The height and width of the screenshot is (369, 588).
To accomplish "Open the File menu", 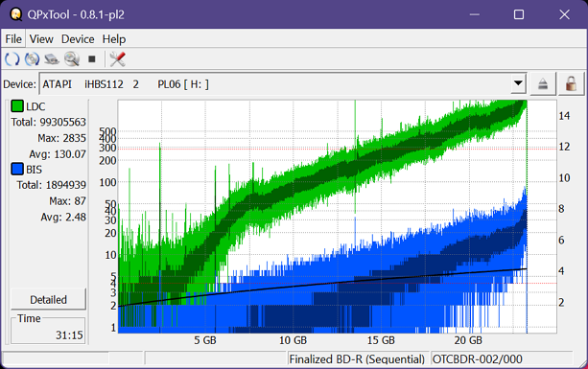I will click(x=13, y=39).
